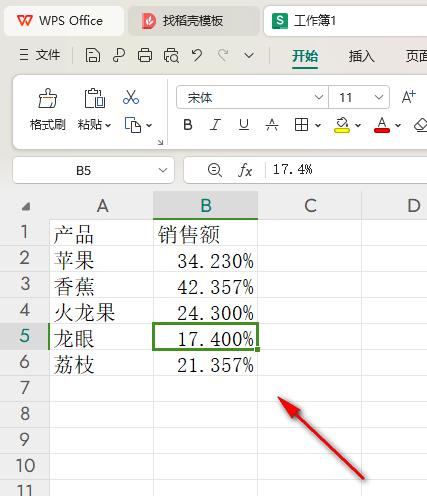Click the Cut scissors icon

(131, 97)
